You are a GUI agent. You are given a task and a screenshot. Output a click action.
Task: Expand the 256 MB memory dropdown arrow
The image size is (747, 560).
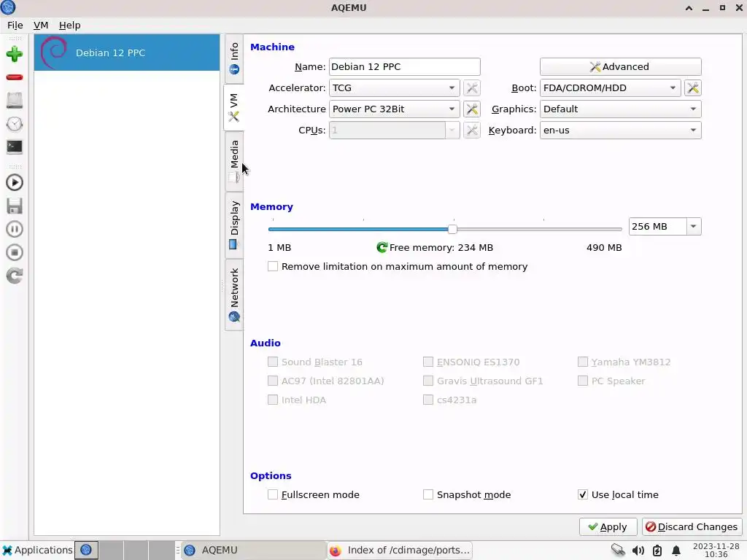point(694,227)
